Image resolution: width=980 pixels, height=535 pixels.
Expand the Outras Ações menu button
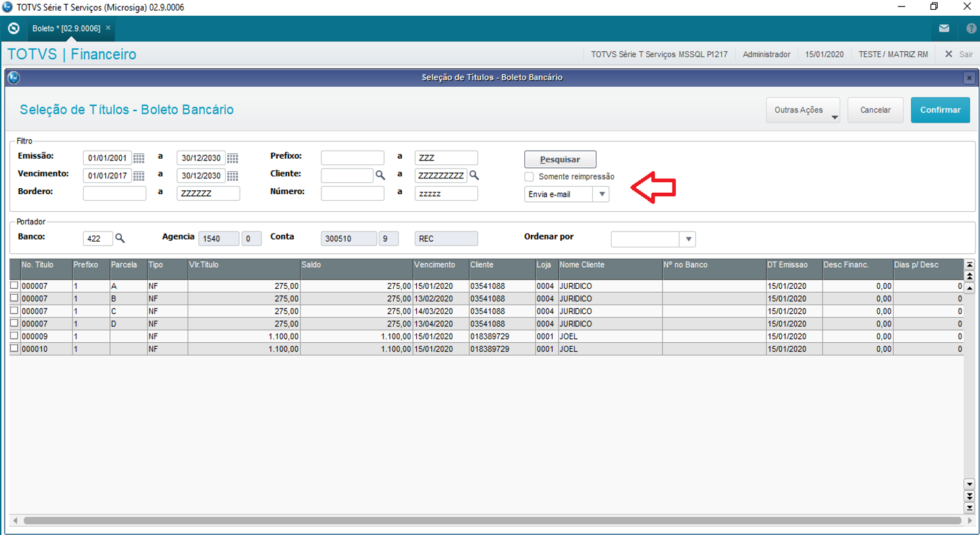point(802,110)
